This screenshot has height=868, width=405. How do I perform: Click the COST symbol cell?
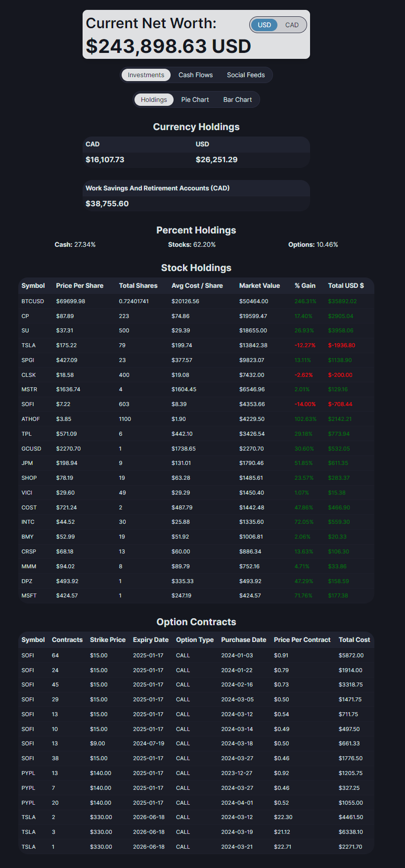[29, 507]
